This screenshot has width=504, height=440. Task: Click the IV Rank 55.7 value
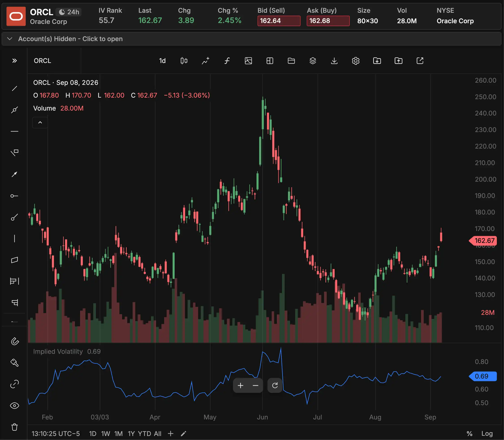[106, 20]
